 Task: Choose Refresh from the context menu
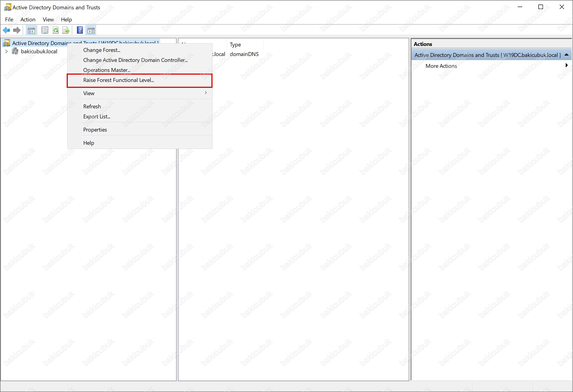140,107
